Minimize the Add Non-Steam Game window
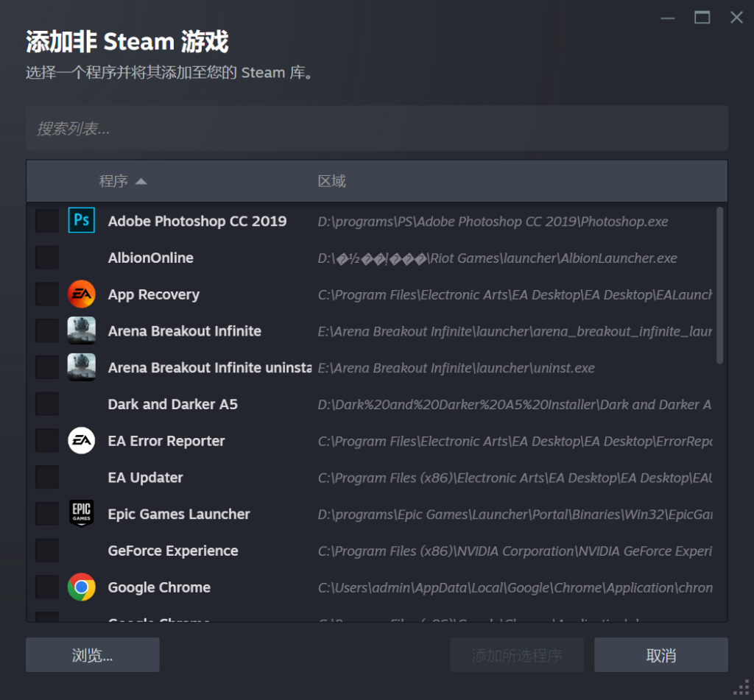Viewport: 754px width, 700px height. [667, 18]
